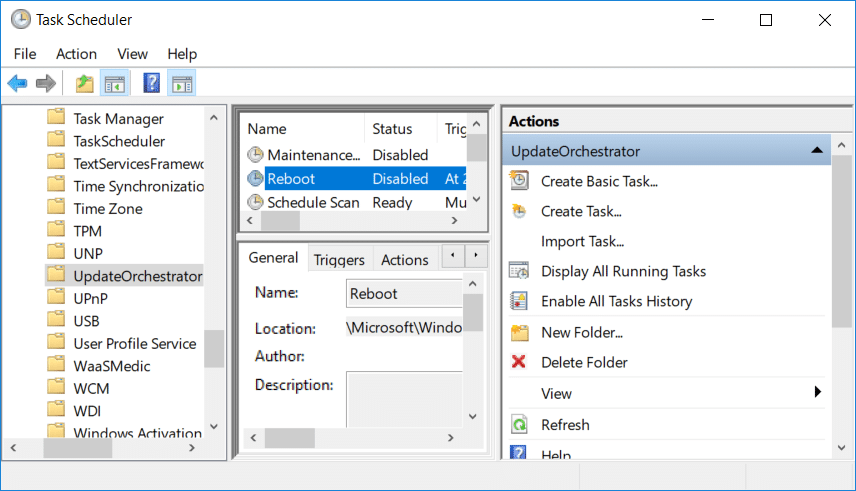Click the Back arrow in the toolbar
The width and height of the screenshot is (856, 491).
pos(17,83)
